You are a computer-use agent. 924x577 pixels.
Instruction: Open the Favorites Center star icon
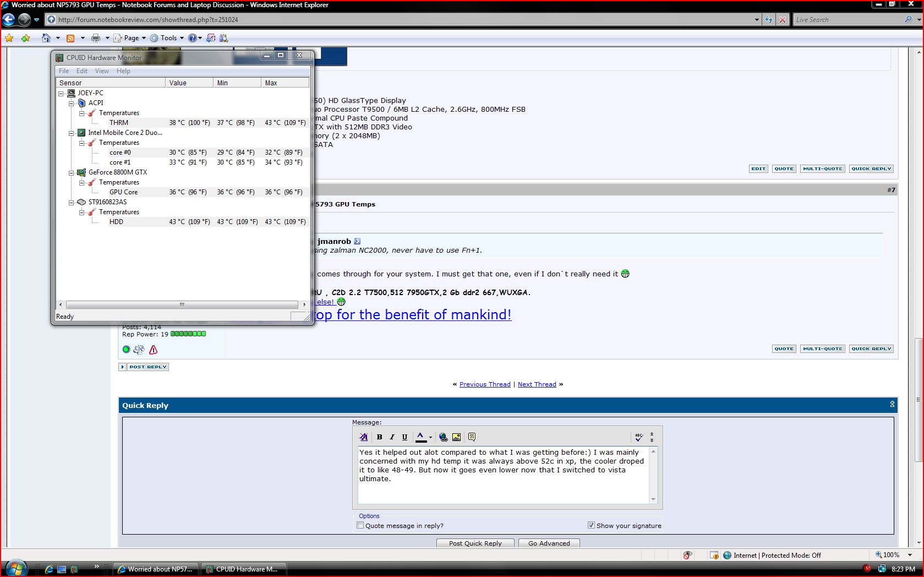[x=9, y=38]
